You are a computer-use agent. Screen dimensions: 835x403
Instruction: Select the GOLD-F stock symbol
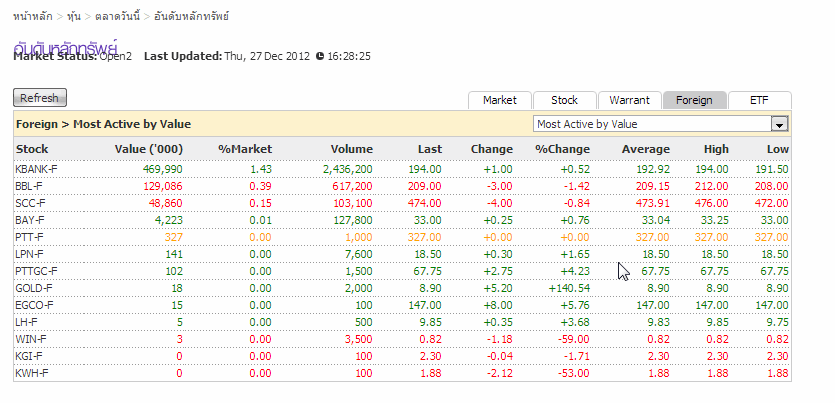tap(34, 289)
